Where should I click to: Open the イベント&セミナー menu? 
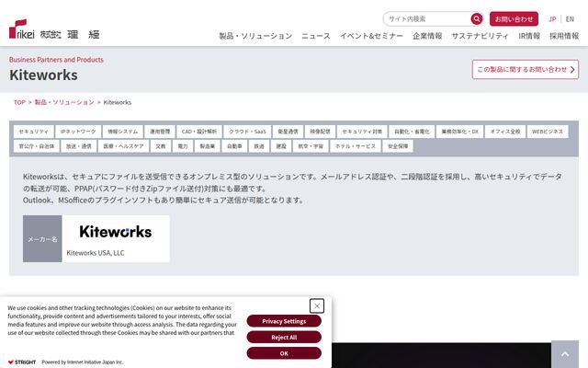371,36
